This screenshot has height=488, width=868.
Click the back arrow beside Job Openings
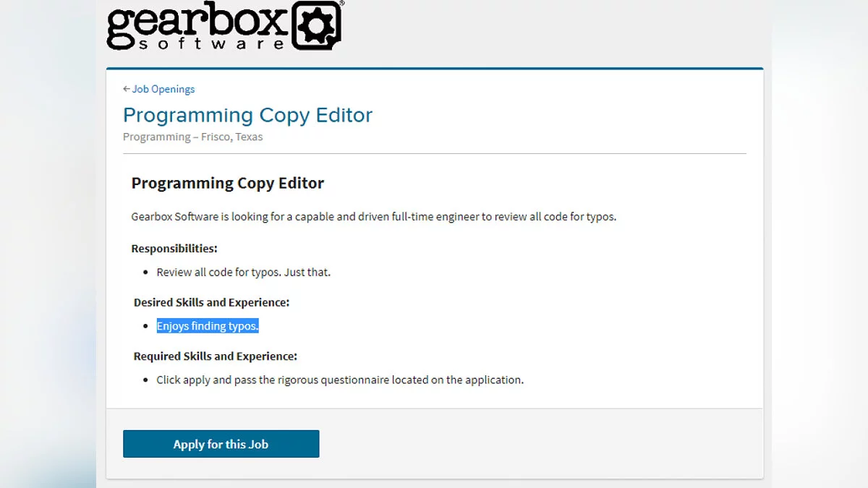[127, 89]
